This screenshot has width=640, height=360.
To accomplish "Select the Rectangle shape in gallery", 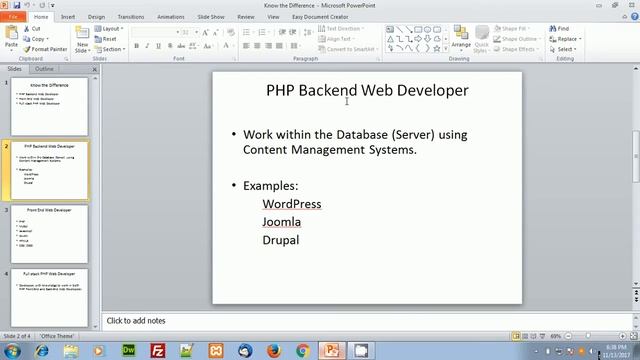I will pos(418,29).
